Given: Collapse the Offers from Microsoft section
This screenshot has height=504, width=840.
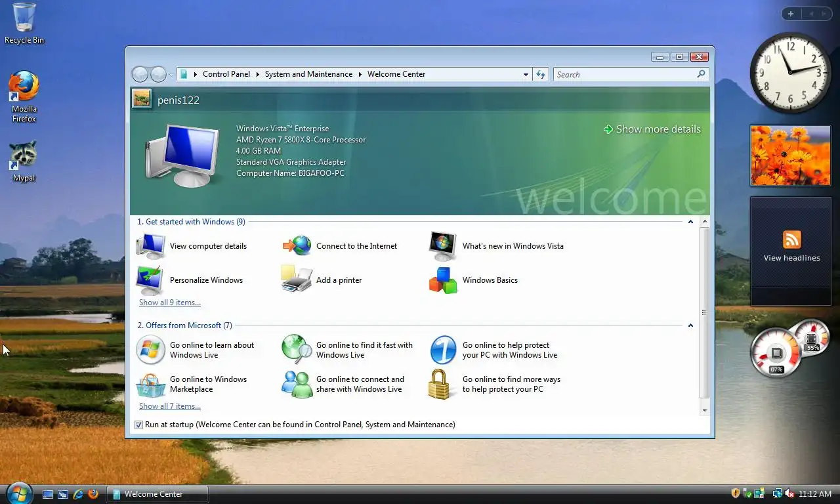Looking at the screenshot, I should 690,325.
